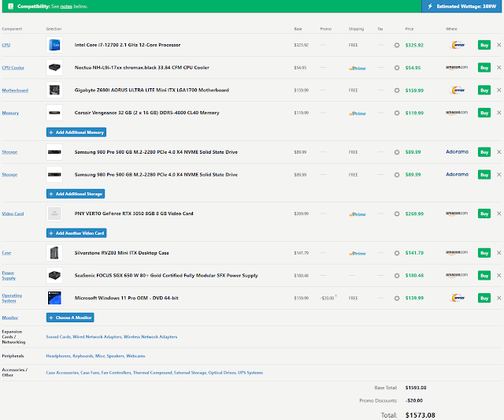Viewport: 504px width, 420px height.
Task: Click Amazon logo in CPU Cooler row
Action: click(457, 68)
